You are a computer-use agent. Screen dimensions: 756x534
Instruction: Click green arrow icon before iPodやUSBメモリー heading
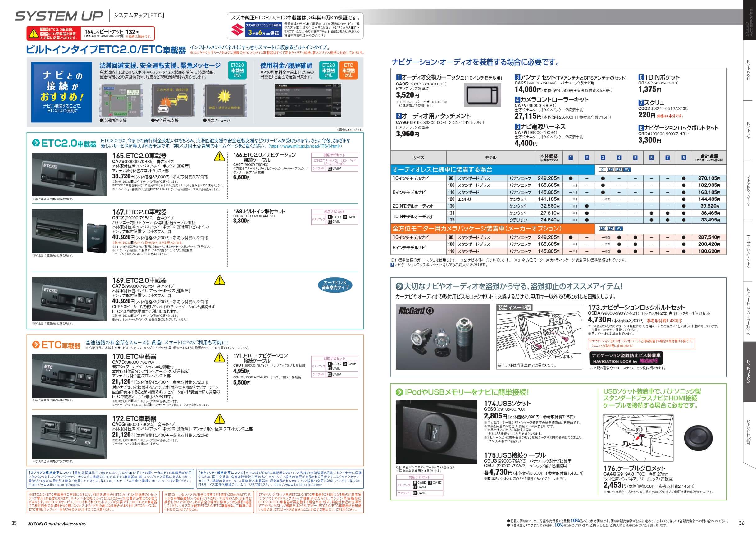[x=399, y=392]
